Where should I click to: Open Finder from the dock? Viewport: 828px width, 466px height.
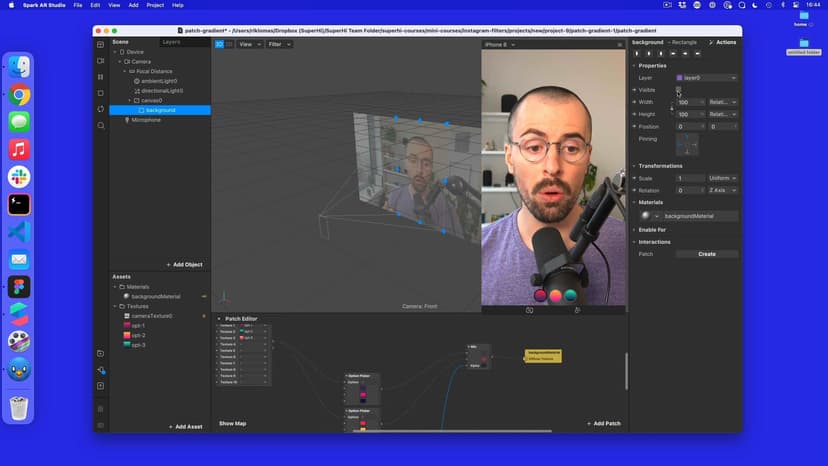tap(19, 67)
